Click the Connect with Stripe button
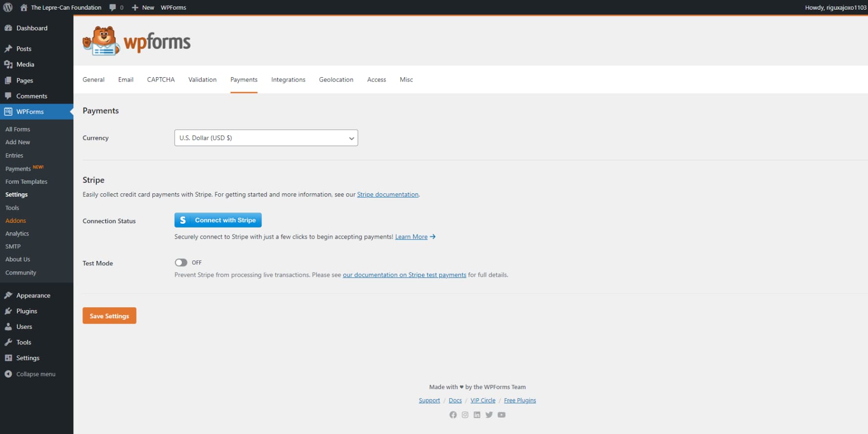Viewport: 868px width, 434px height. click(x=217, y=220)
